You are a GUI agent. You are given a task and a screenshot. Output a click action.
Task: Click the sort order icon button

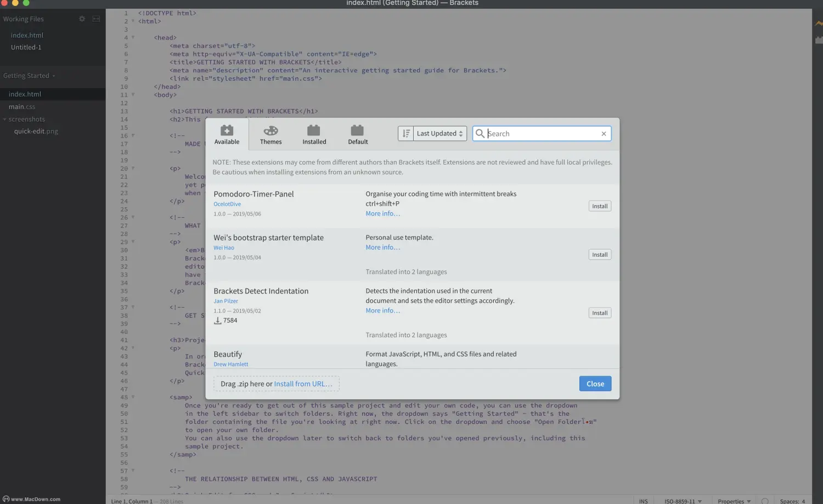click(405, 133)
